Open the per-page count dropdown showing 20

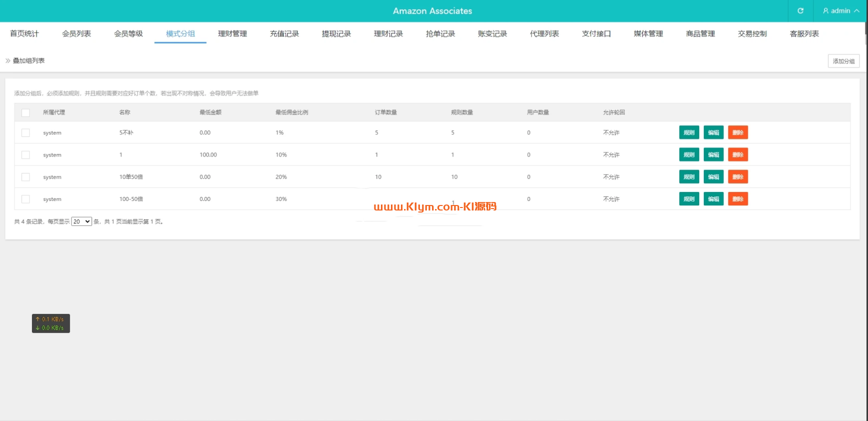[81, 221]
